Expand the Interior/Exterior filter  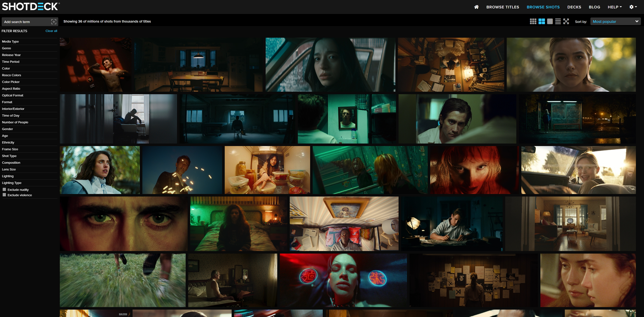pyautogui.click(x=29, y=109)
